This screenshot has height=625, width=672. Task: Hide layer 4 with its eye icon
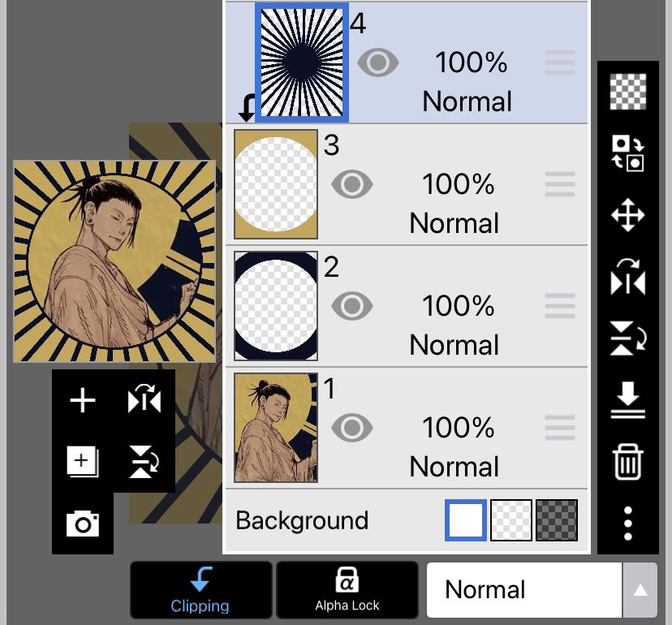click(378, 62)
